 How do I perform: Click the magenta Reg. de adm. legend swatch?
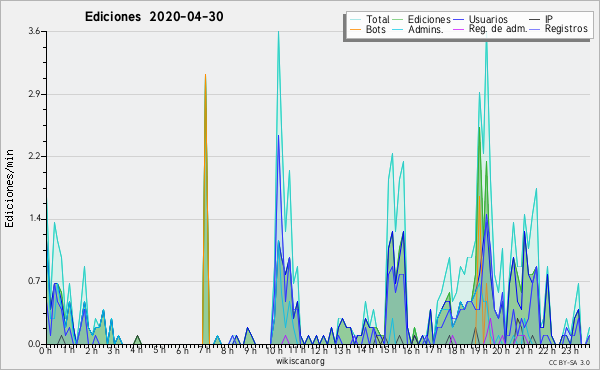458,29
